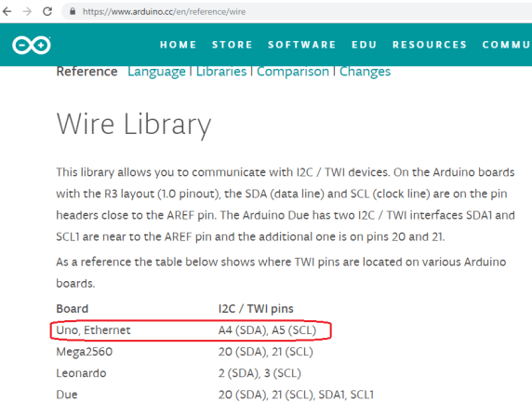Select the Leonardo table cell
The width and height of the screenshot is (532, 403).
81,373
